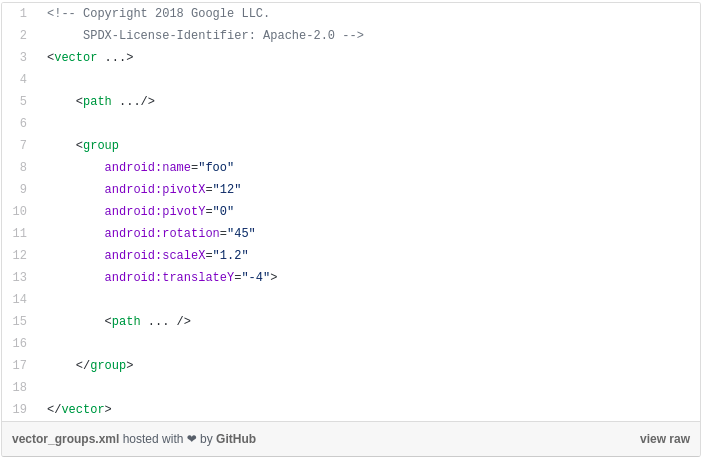The image size is (702, 459).
Task: Open the view raw link
Action: [665, 439]
